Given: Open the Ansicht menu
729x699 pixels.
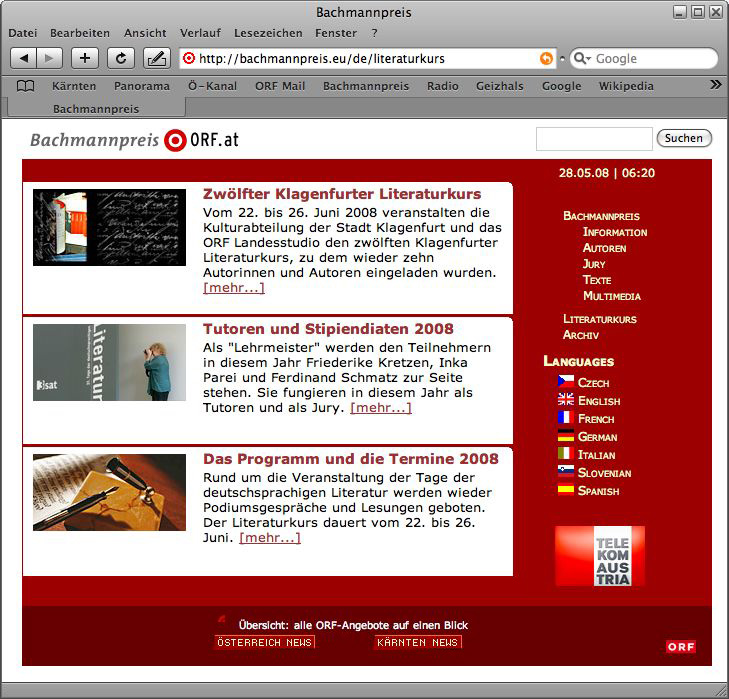Looking at the screenshot, I should [145, 33].
